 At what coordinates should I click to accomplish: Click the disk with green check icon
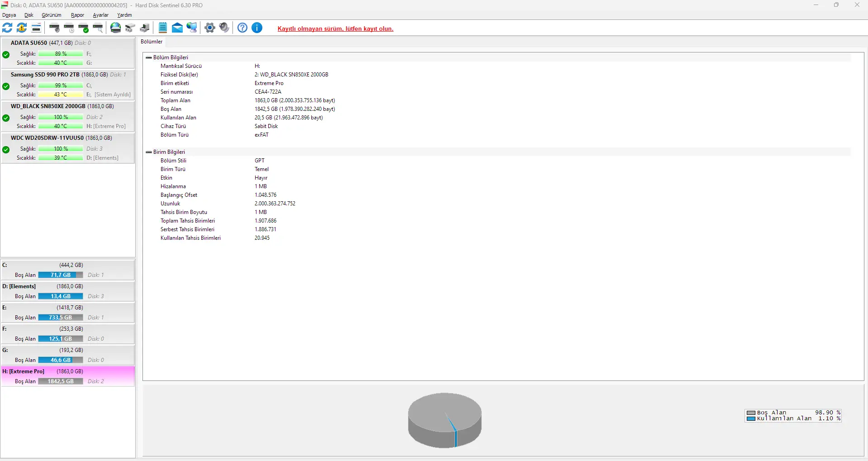pyautogui.click(x=84, y=28)
